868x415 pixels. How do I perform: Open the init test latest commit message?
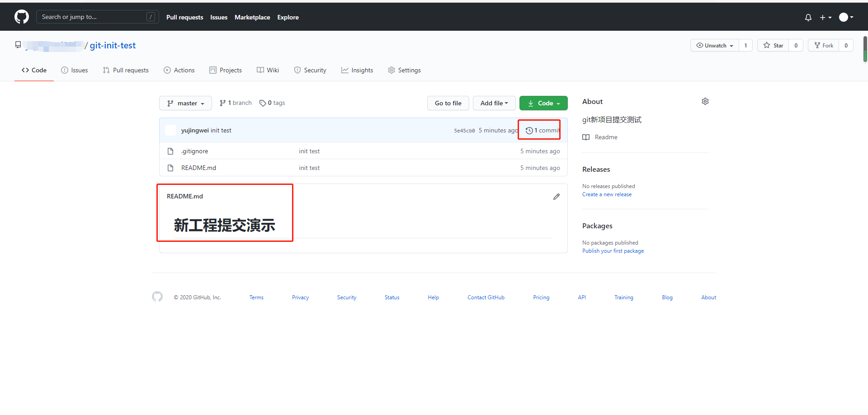pos(221,130)
